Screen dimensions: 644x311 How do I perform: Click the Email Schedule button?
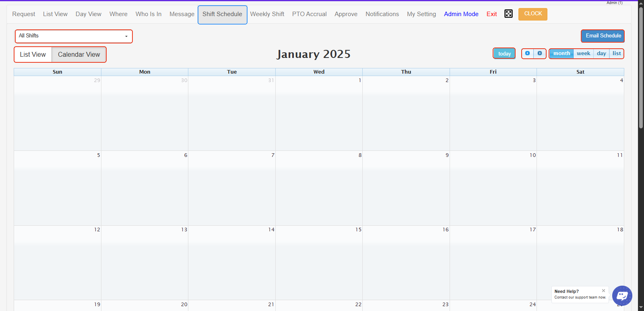coord(603,36)
